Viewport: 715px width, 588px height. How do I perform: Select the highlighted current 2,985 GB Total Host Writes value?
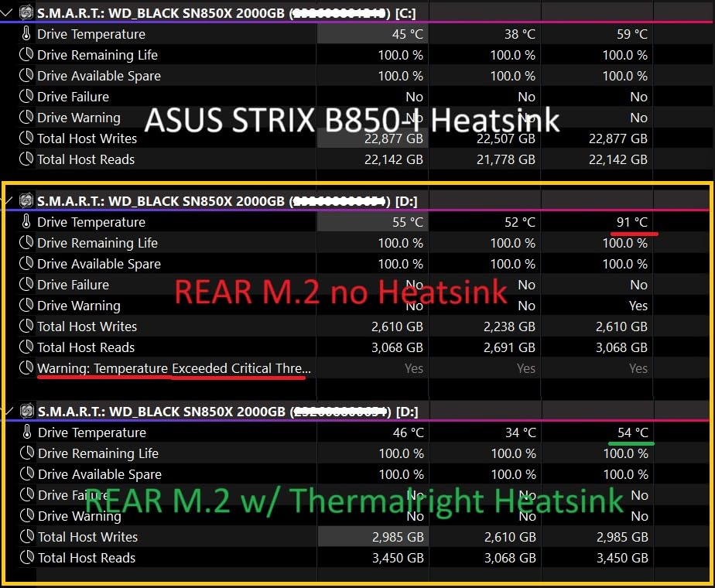(x=398, y=537)
